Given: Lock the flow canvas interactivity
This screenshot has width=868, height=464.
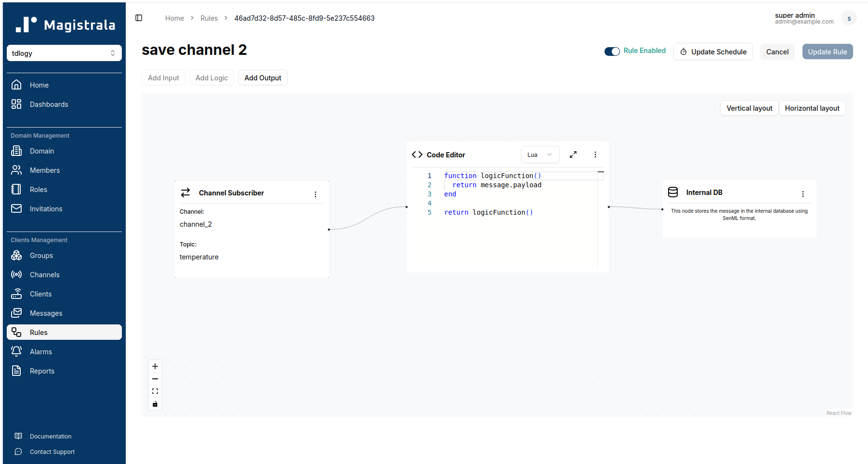Looking at the screenshot, I should coord(155,404).
